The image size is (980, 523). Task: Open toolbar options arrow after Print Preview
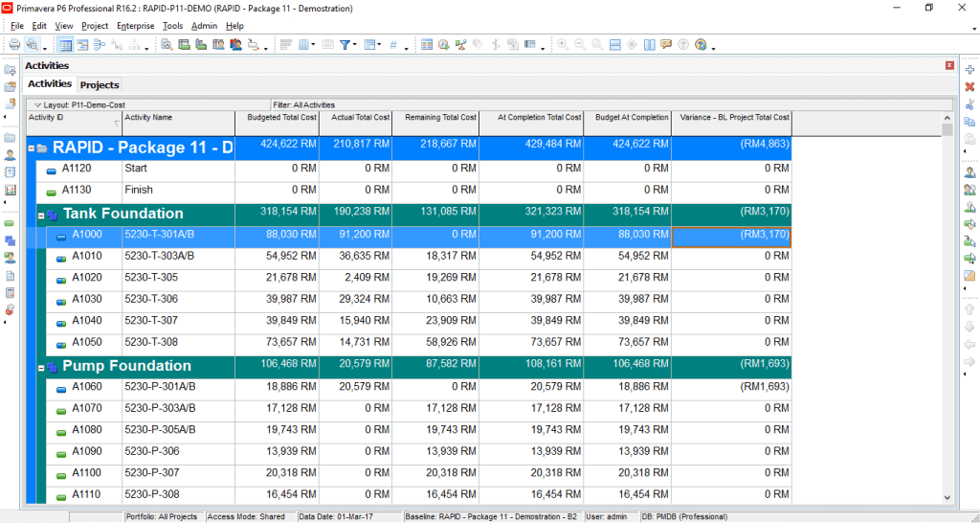45,48
